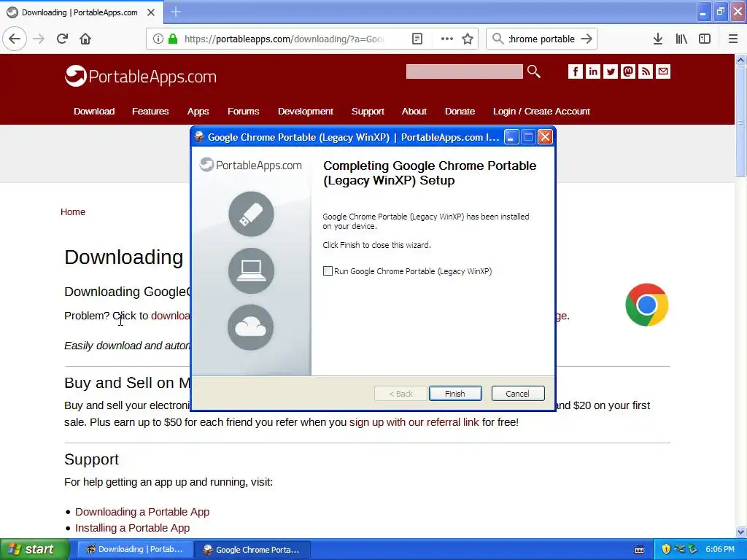Open page actions three-dot menu
Viewport: 747px width, 560px height.
click(x=447, y=39)
